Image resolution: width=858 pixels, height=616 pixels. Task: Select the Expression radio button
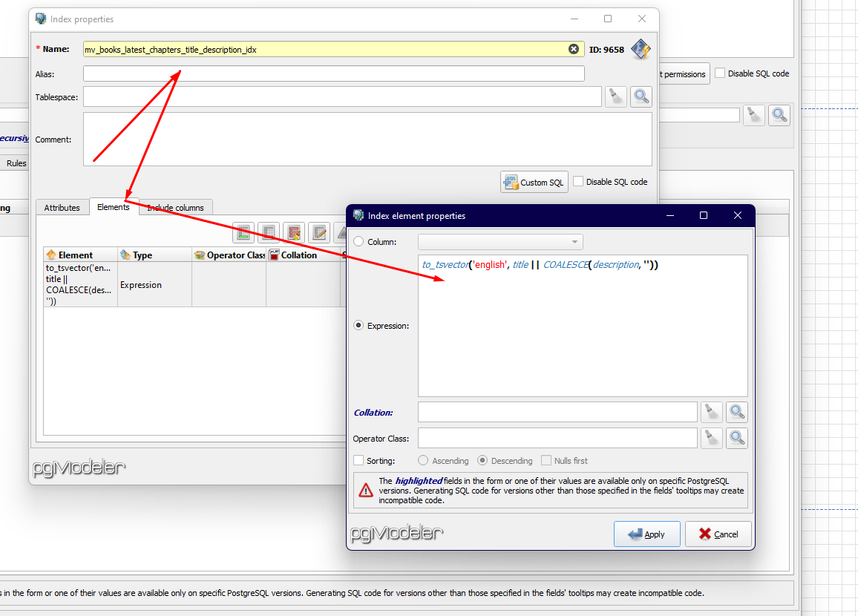click(x=358, y=325)
